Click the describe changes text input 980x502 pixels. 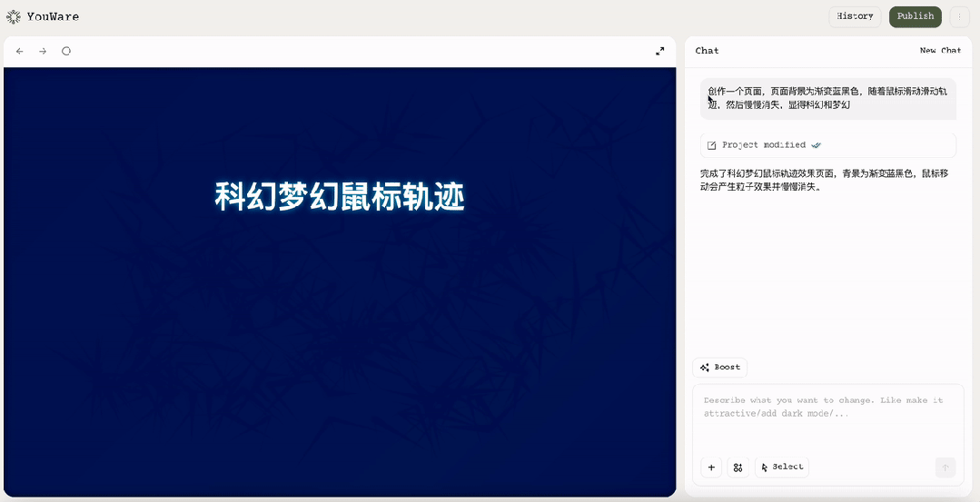click(827, 413)
